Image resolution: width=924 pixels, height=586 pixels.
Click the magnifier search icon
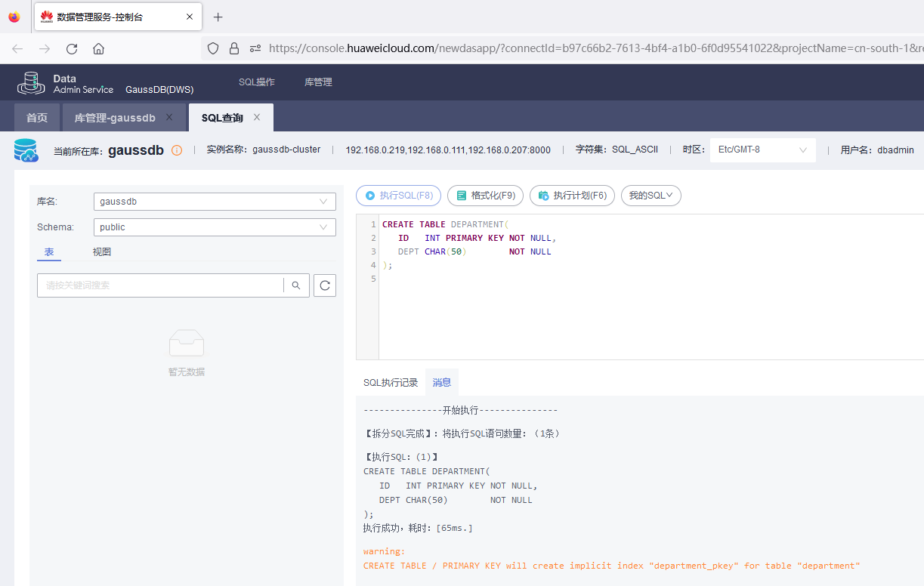(x=296, y=285)
